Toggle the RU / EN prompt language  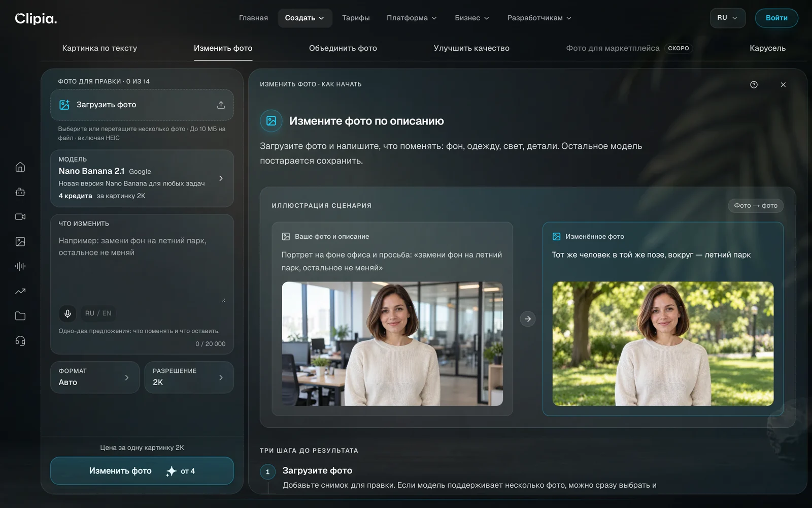coord(98,313)
